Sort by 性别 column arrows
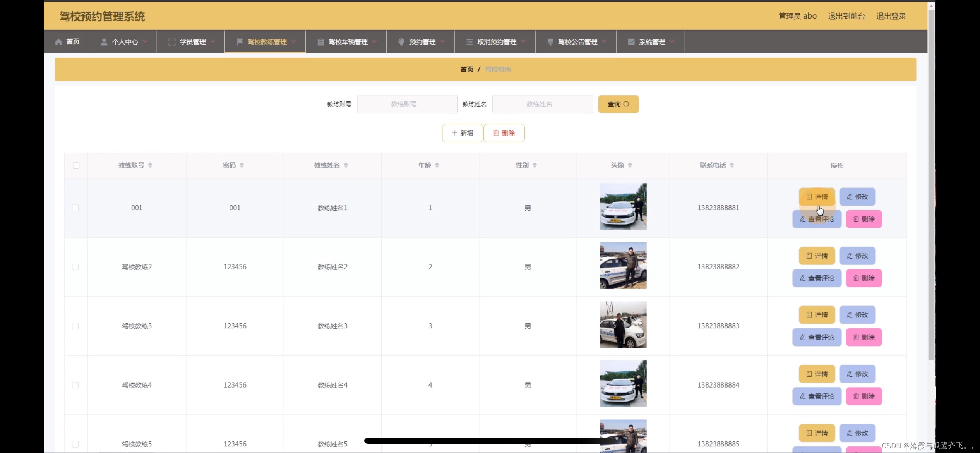 click(x=535, y=165)
